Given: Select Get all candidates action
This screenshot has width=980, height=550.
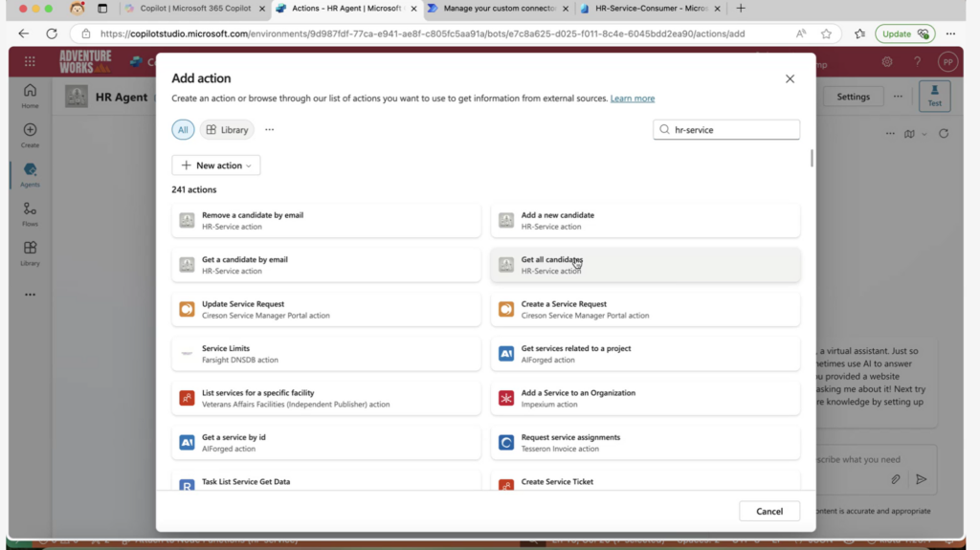Looking at the screenshot, I should point(645,264).
